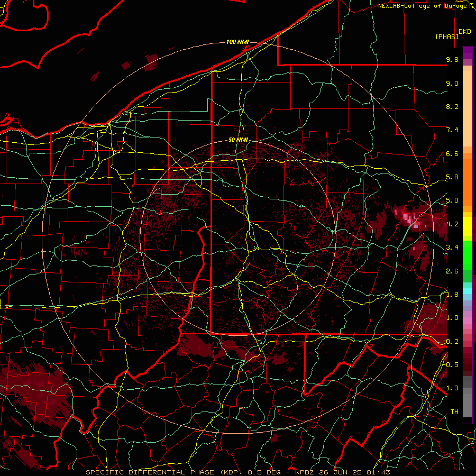The image size is (476, 476).
Task: Select the 4.2 scale label
Action: pos(452,224)
